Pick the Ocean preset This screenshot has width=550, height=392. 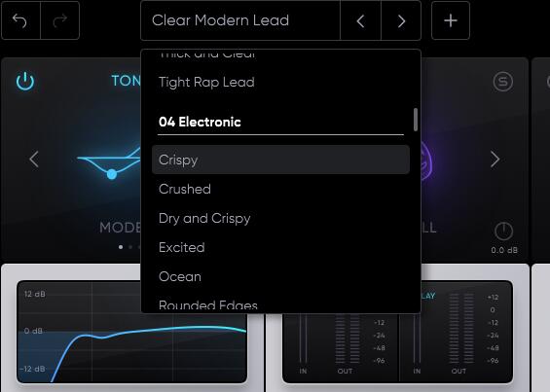pyautogui.click(x=280, y=276)
